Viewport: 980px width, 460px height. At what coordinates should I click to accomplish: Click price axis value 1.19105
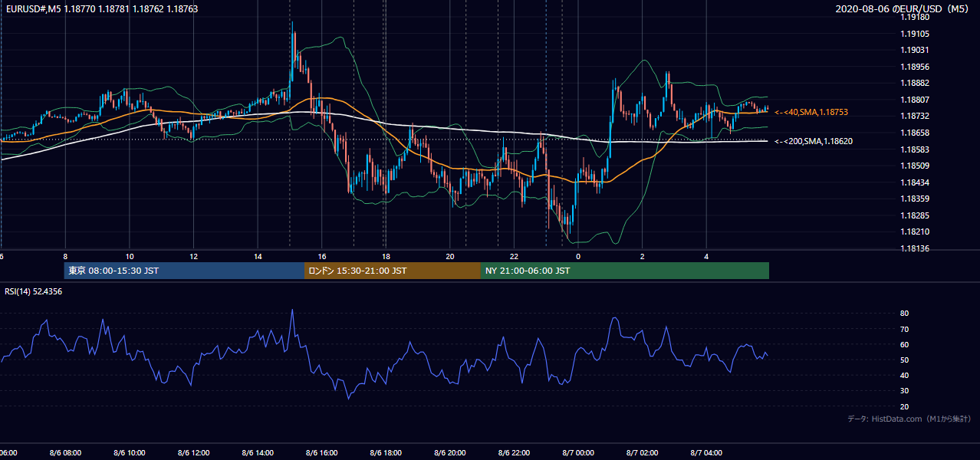point(914,34)
